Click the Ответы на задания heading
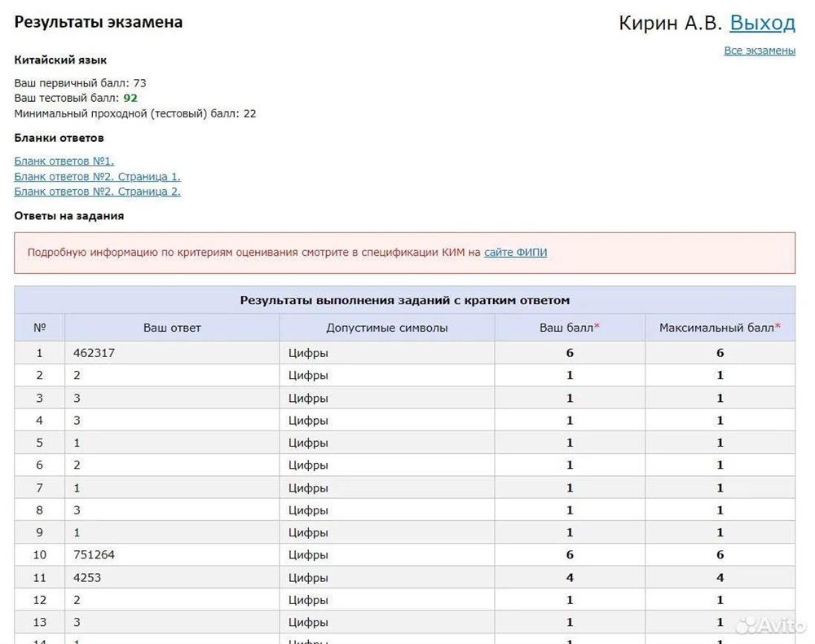815x644 pixels. 69,216
